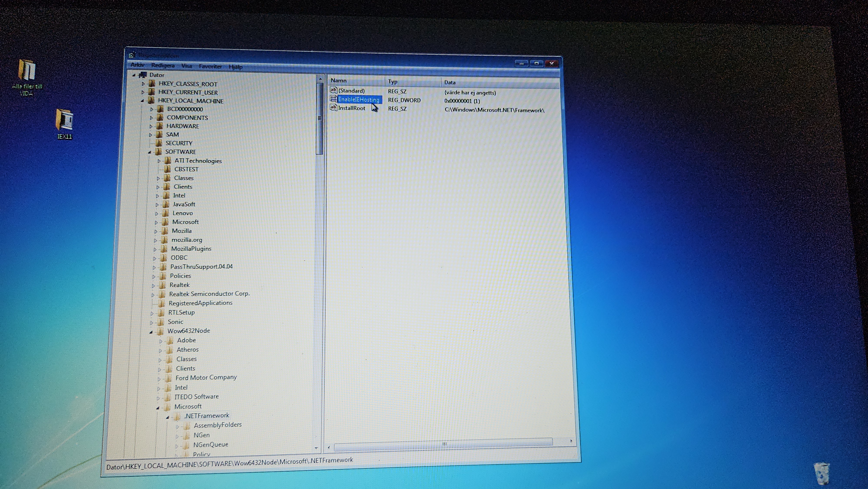Viewport: 868px width, 489px height.
Task: Click the (Standard) string value icon
Action: [333, 90]
